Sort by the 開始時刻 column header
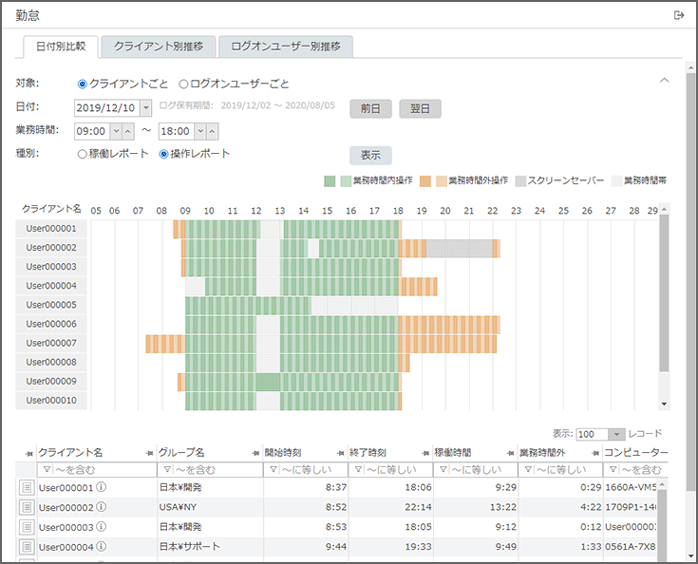Viewport: 698px width, 564px height. (x=283, y=453)
